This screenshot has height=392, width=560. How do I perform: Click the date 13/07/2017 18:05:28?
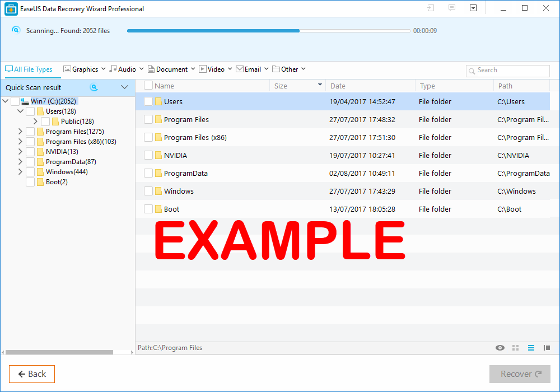tap(362, 209)
